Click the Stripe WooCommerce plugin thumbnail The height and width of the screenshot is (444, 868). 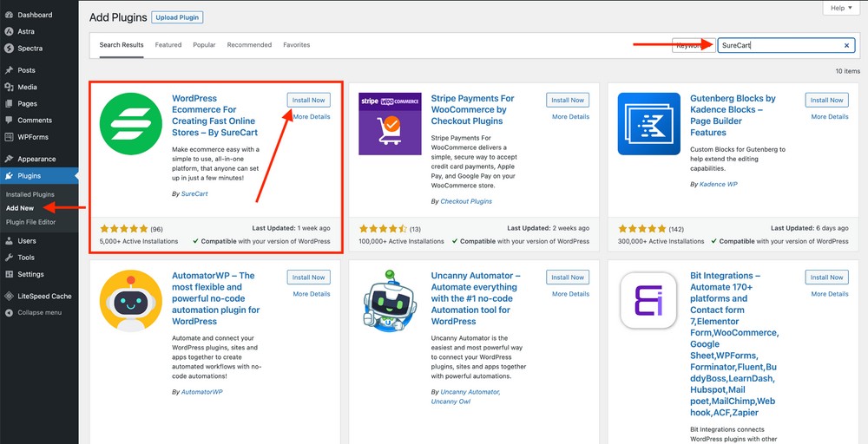pyautogui.click(x=390, y=124)
